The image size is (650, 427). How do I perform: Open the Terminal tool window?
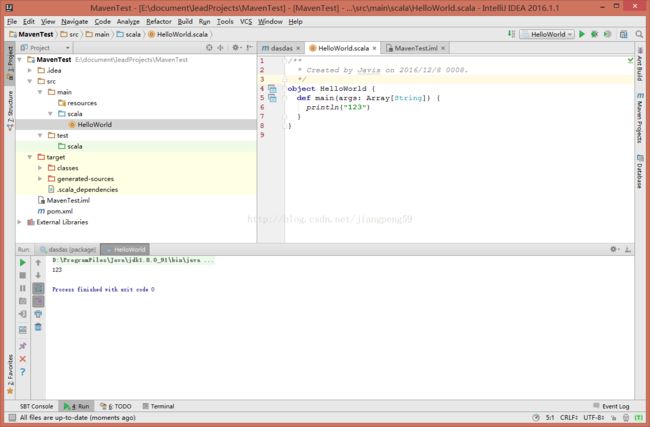pyautogui.click(x=158, y=406)
